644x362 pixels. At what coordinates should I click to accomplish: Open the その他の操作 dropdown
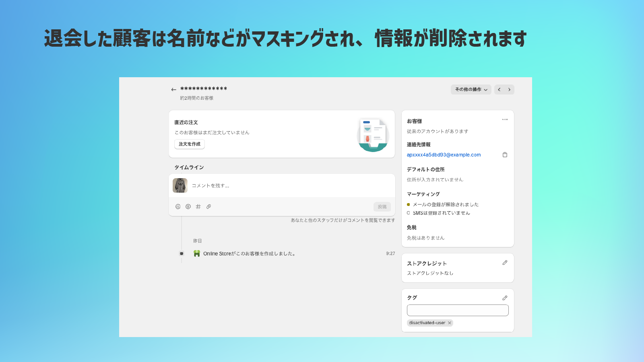coord(471,89)
